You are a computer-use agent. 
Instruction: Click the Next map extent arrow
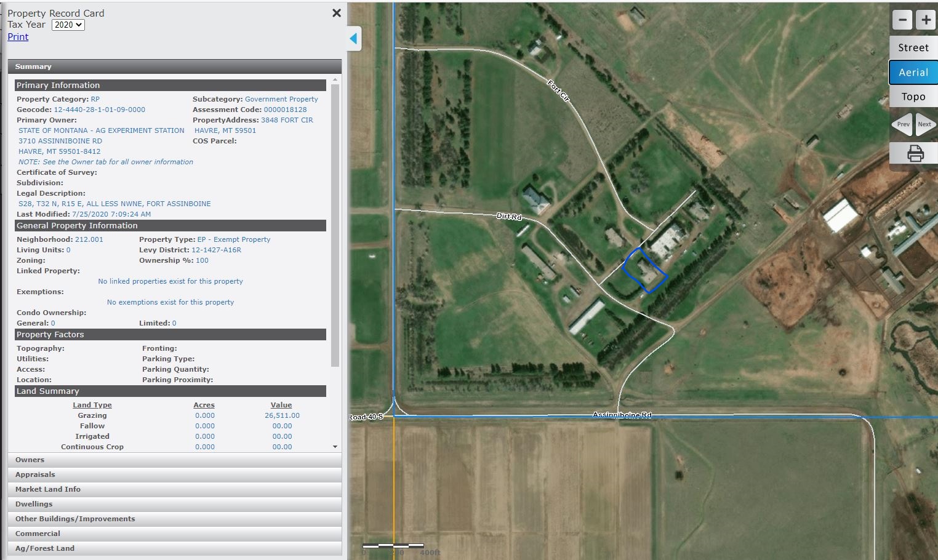[x=925, y=124]
